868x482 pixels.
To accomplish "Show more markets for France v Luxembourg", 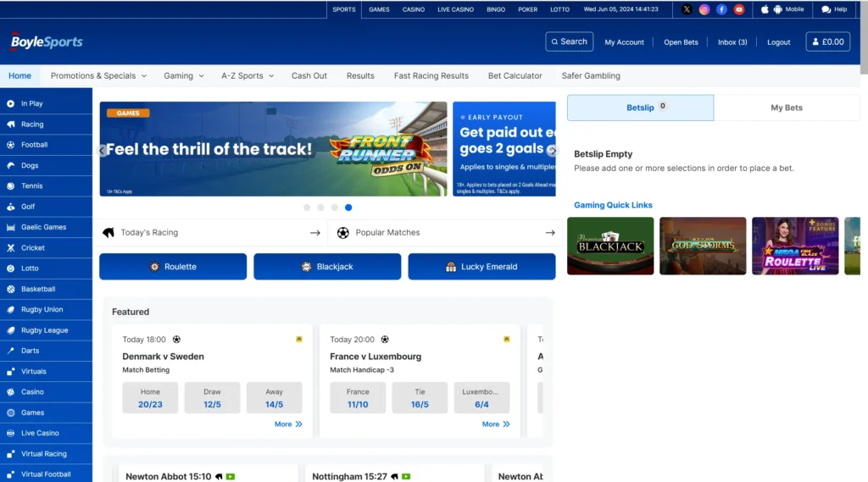I will pyautogui.click(x=496, y=424).
